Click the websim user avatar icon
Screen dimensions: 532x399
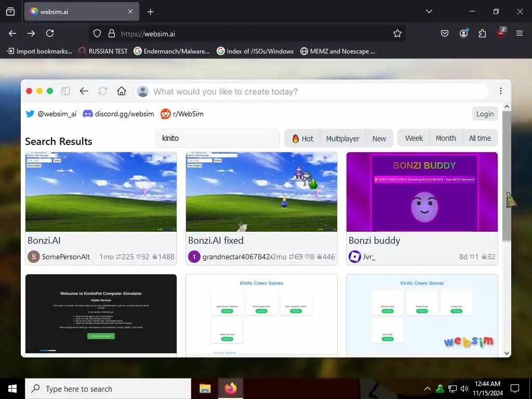point(143,91)
